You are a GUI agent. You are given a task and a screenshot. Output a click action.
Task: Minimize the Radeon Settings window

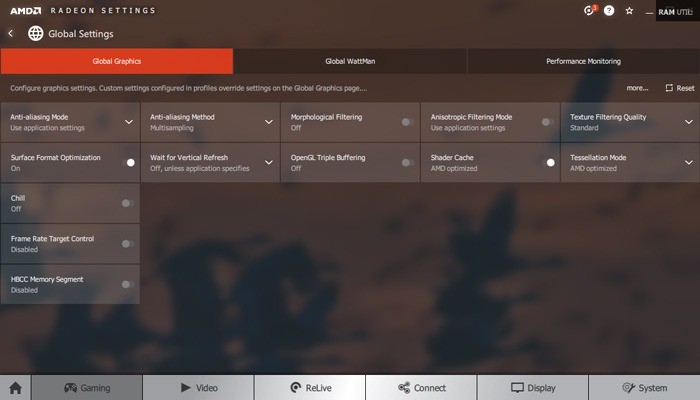point(649,12)
